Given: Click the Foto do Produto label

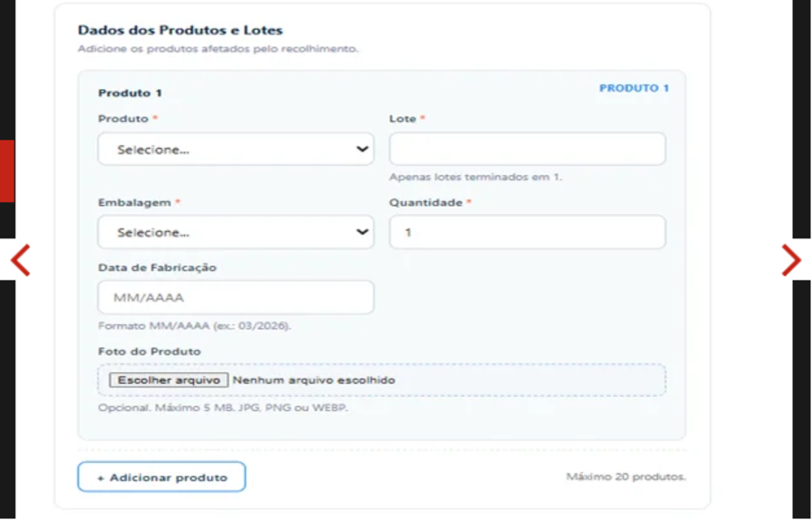Looking at the screenshot, I should click(x=149, y=351).
